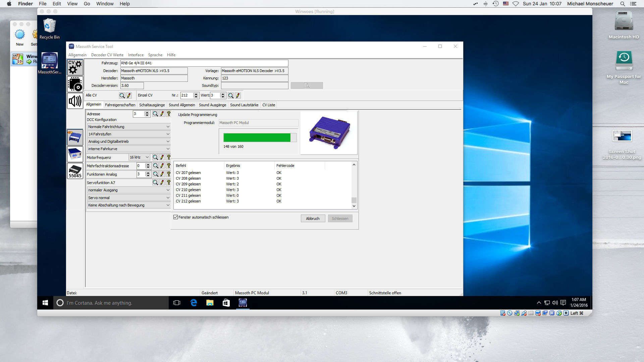Open the Windows Start menu
This screenshot has height=362, width=644.
(x=45, y=303)
